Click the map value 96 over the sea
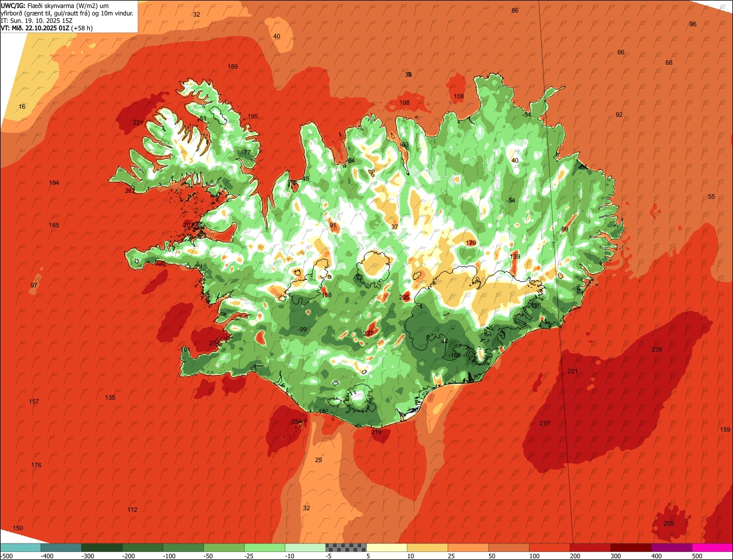 point(693,24)
